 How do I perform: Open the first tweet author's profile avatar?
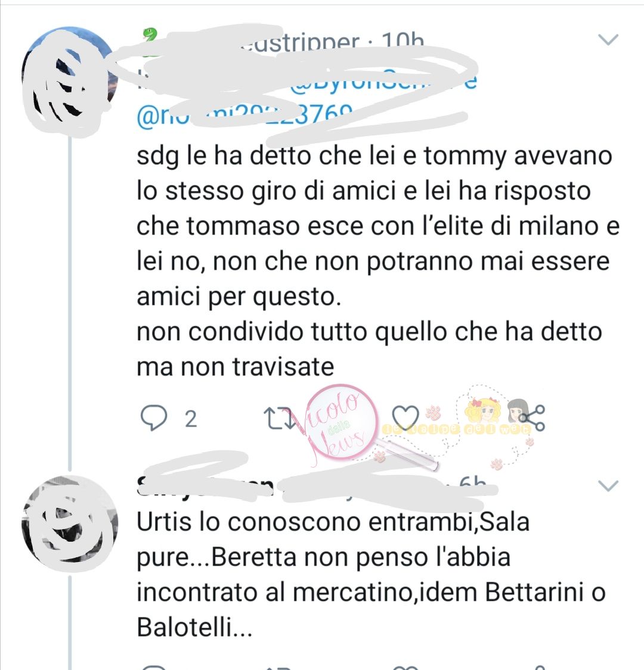(69, 81)
